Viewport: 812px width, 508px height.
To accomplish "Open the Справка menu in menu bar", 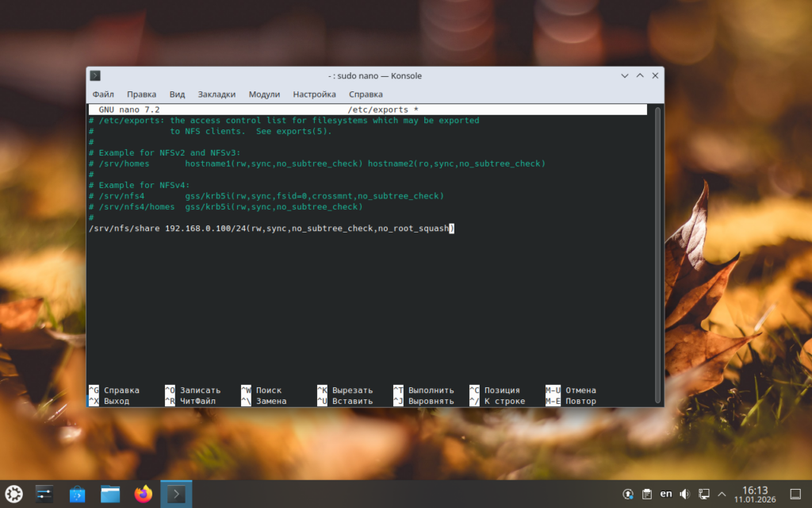I will 366,94.
